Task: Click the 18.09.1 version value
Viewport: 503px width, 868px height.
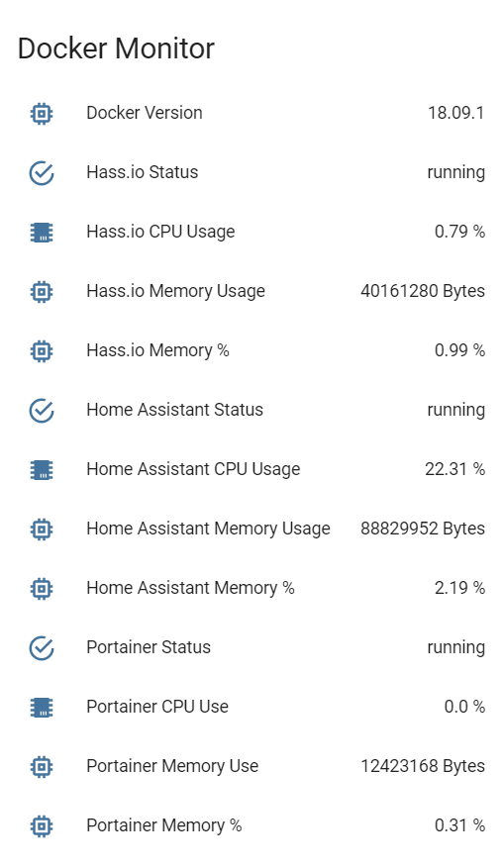Action: click(x=455, y=113)
